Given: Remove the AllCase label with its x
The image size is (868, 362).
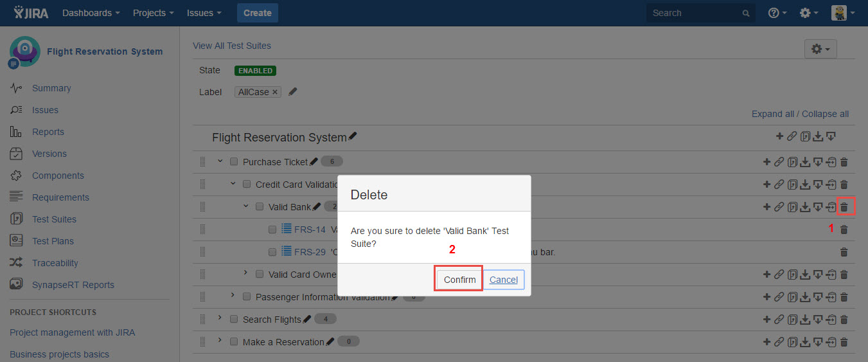Looking at the screenshot, I should [x=275, y=92].
